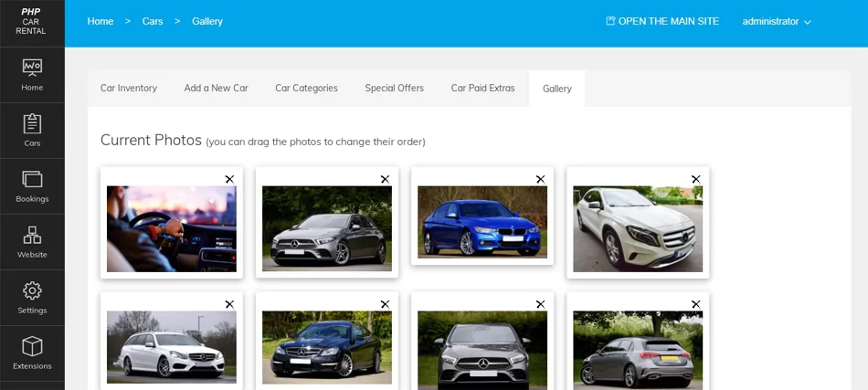The image size is (868, 390).
Task: Click the PHP Car Rental logo
Action: pos(31,22)
